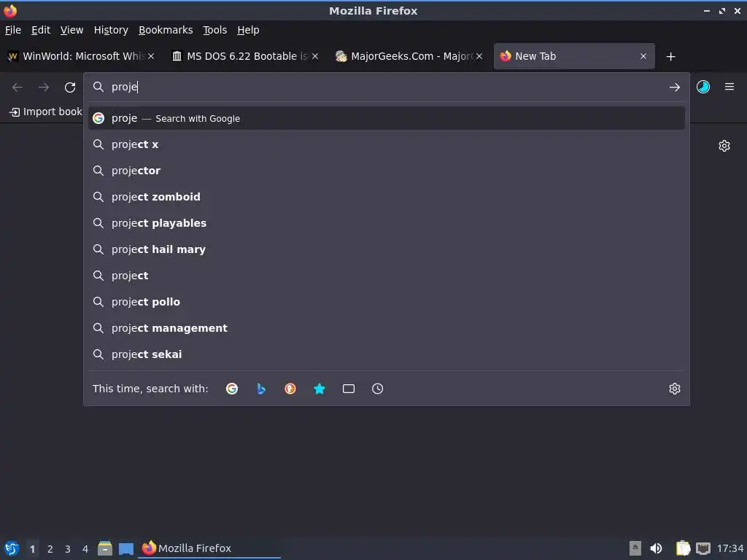Open a new tab with plus button
Screen dimensions: 747x560
click(671, 57)
